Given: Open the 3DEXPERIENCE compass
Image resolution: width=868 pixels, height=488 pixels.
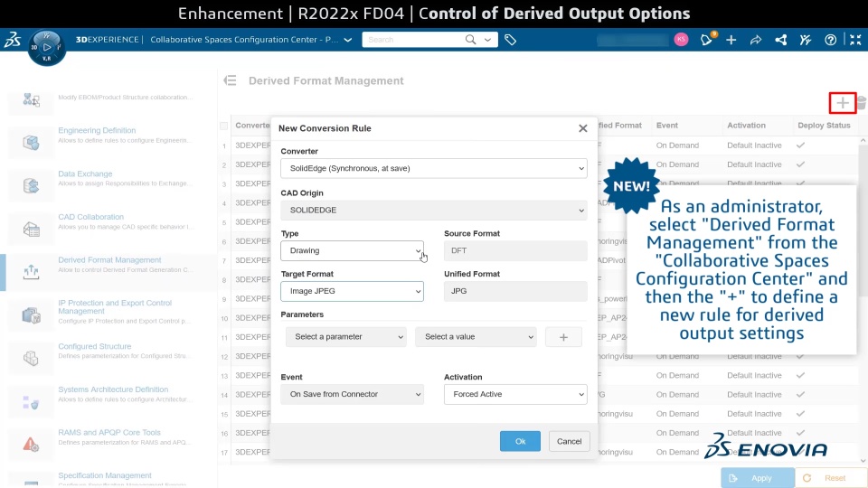Looking at the screenshot, I should pyautogui.click(x=47, y=47).
